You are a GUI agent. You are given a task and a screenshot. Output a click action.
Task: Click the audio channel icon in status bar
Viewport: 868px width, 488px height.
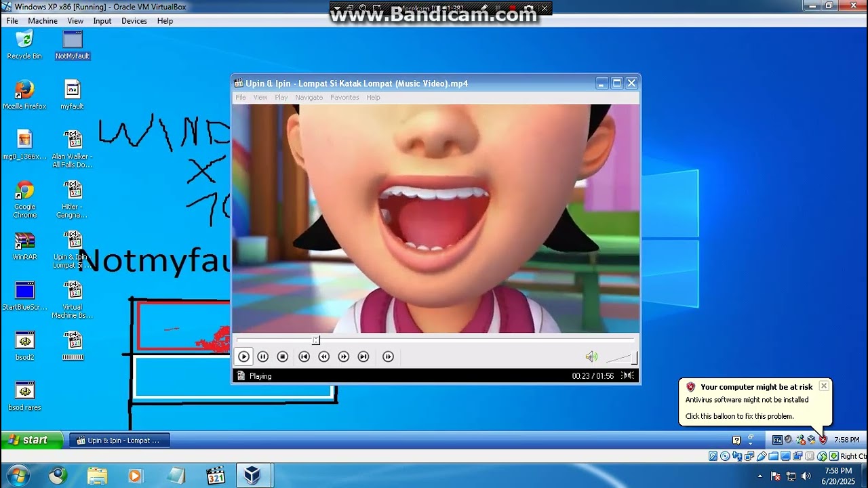628,375
